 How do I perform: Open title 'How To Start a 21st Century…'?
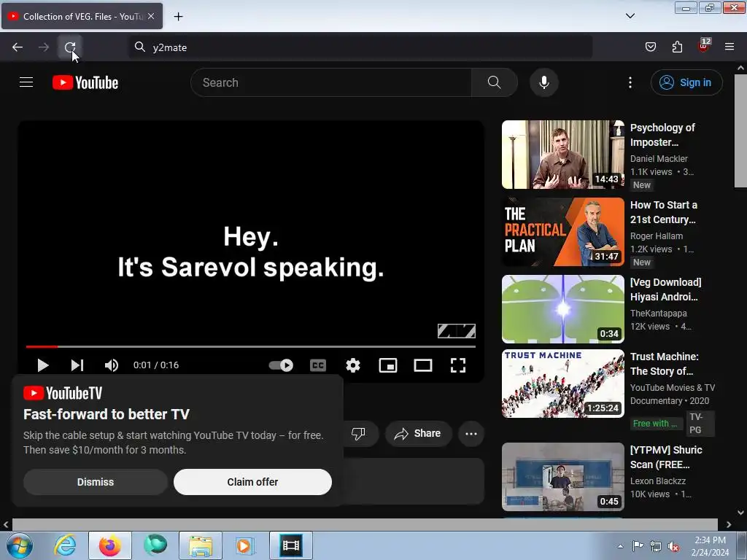tap(664, 212)
